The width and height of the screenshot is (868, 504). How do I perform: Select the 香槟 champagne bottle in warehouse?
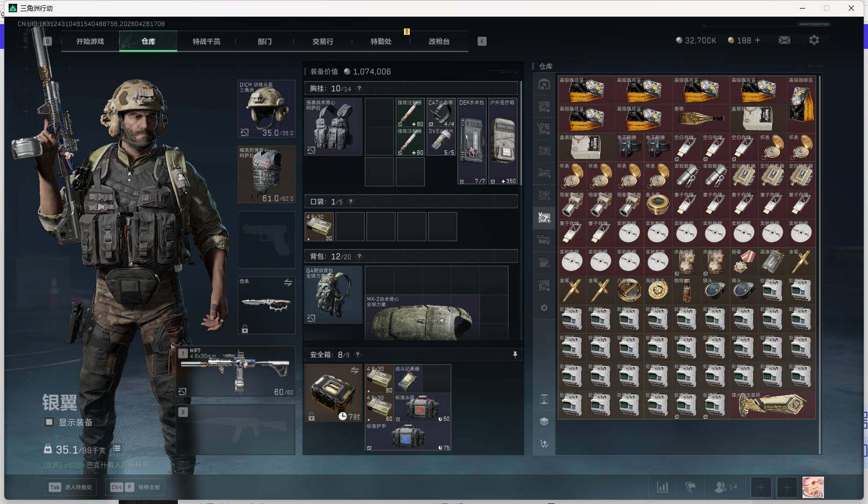(700, 118)
